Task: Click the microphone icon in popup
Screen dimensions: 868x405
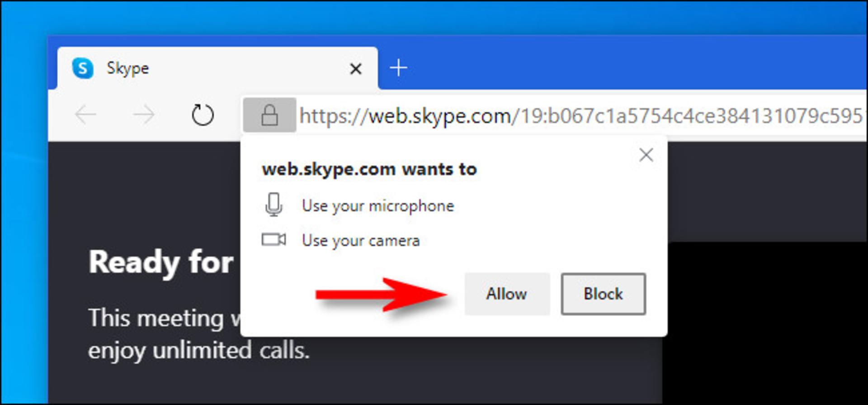Action: click(274, 205)
